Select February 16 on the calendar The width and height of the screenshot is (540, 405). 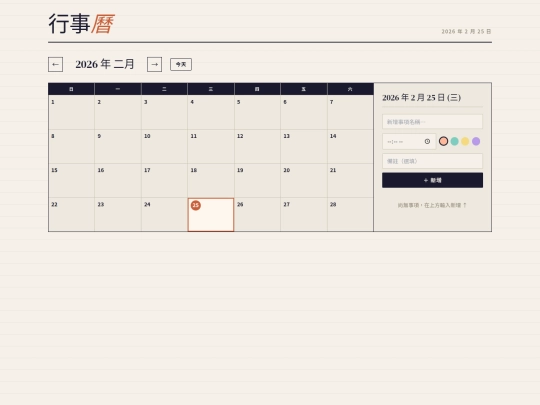pos(118,180)
